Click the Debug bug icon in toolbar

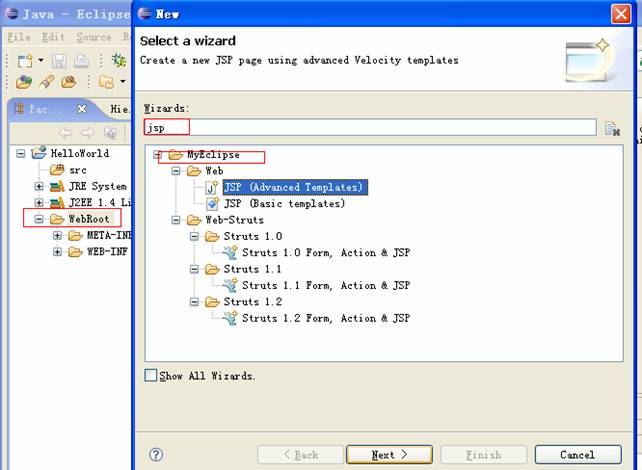click(119, 61)
